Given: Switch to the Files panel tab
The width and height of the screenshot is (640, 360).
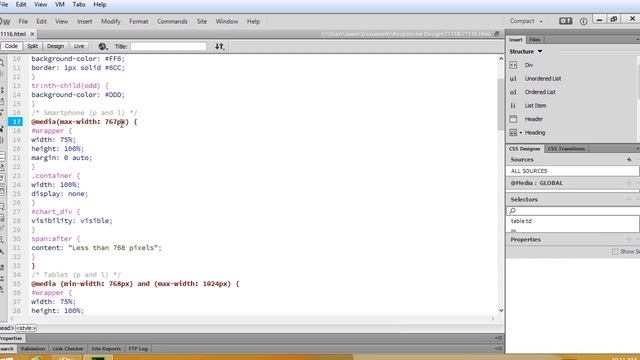Looking at the screenshot, I should (535, 40).
